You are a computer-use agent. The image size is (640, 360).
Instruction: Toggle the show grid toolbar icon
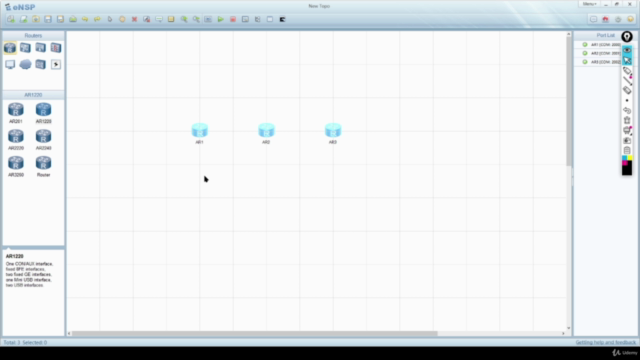coord(270,19)
